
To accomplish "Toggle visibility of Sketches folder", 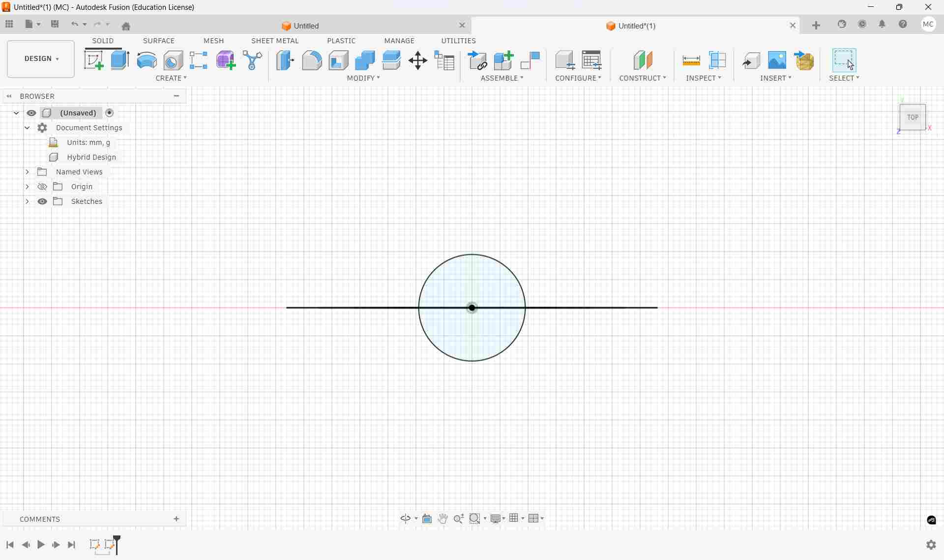I will (42, 201).
